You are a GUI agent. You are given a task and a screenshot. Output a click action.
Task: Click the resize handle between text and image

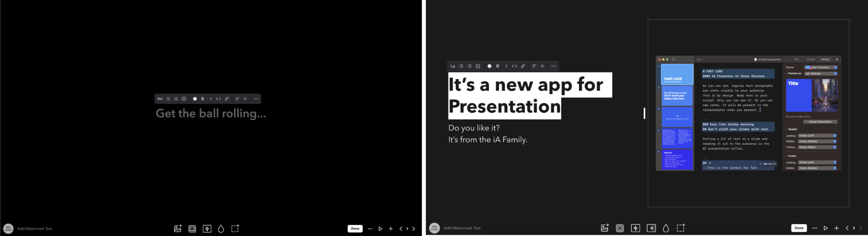coord(644,113)
